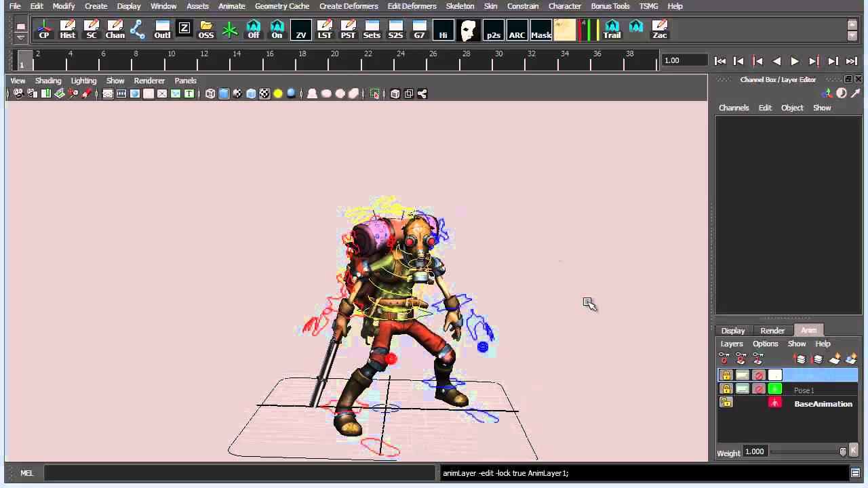The image size is (868, 488).
Task: Open the shelf menu dropdown arrow
Action: (21, 38)
